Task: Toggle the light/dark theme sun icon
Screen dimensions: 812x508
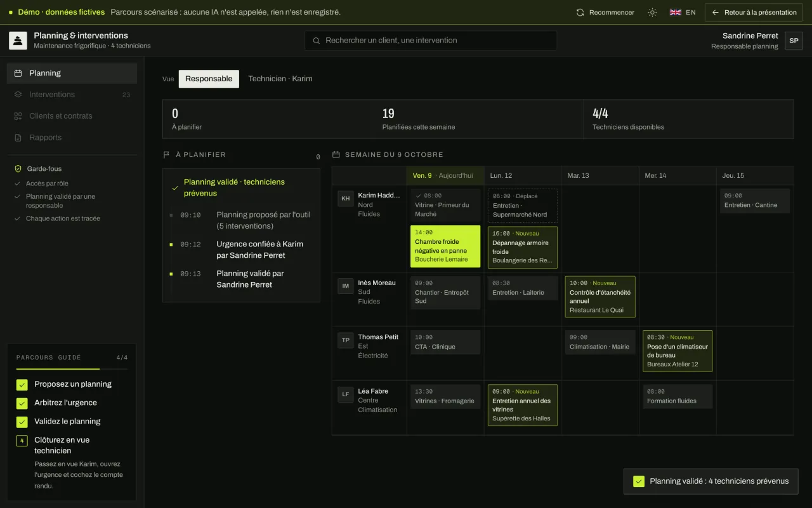Action: [x=652, y=12]
